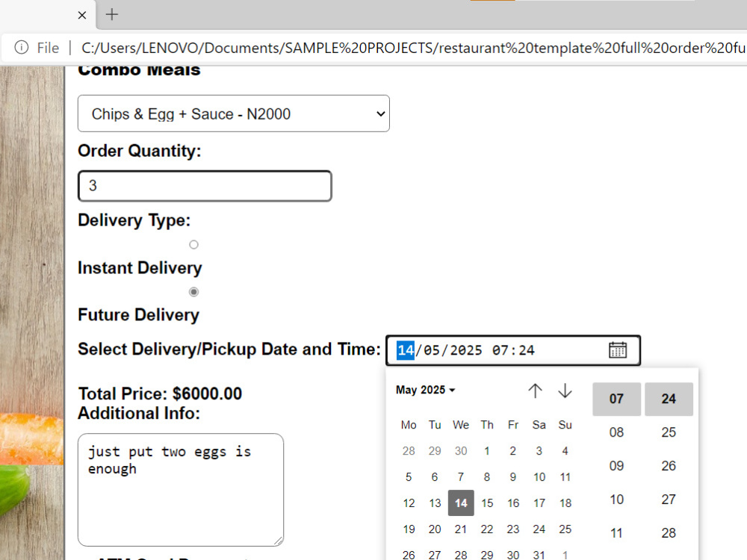747x560 pixels.
Task: Click the Total Price: $6000.00 text
Action: click(x=160, y=393)
